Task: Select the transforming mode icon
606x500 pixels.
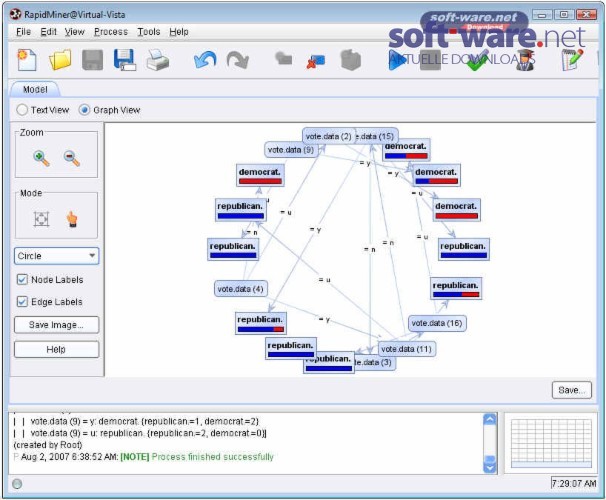Action: click(x=41, y=219)
